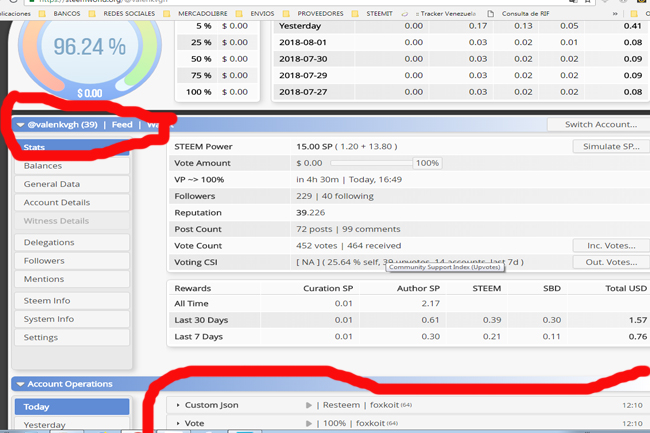This screenshot has width=650, height=433.
Task: Click play icon on Vote row
Action: 309,423
